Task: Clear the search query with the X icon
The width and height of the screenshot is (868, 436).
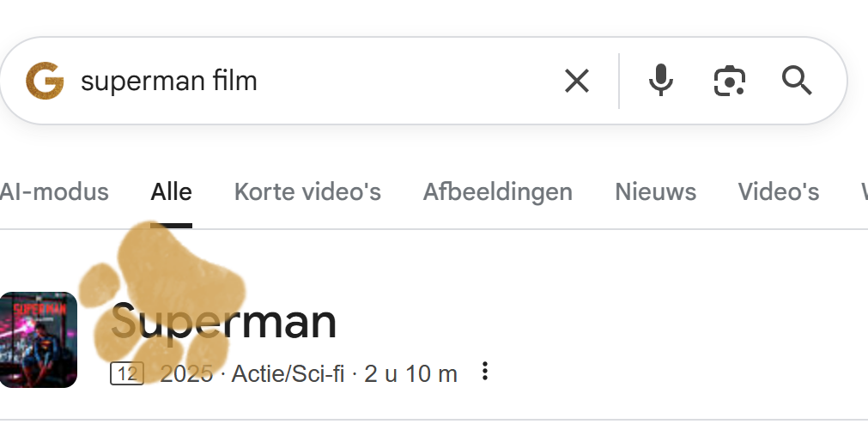Action: pyautogui.click(x=577, y=82)
